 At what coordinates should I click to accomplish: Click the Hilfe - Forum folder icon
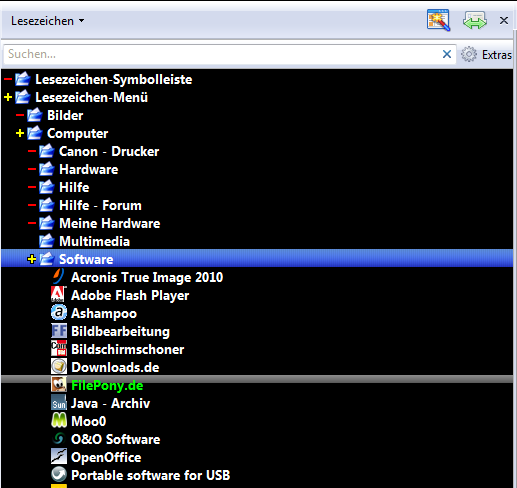tap(47, 205)
